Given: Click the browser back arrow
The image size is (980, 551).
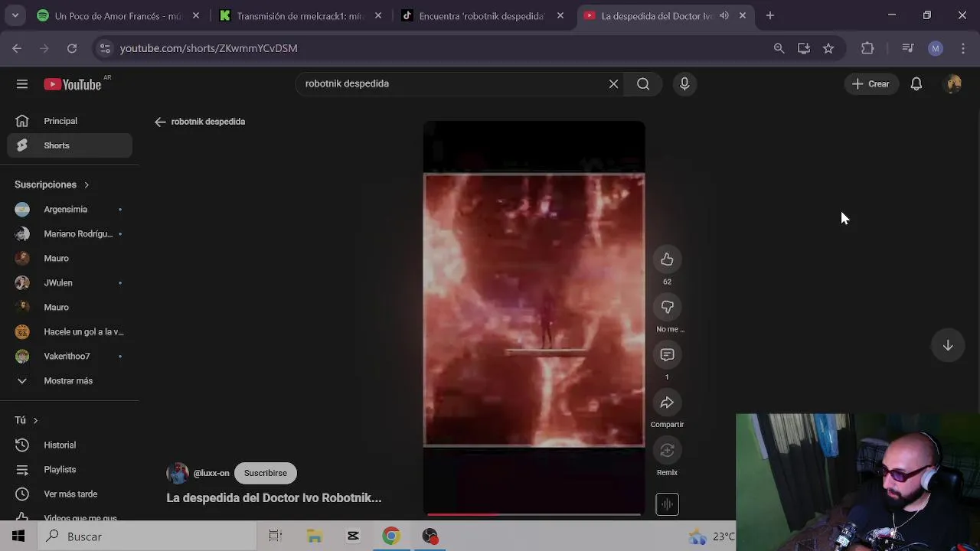Looking at the screenshot, I should pyautogui.click(x=17, y=48).
